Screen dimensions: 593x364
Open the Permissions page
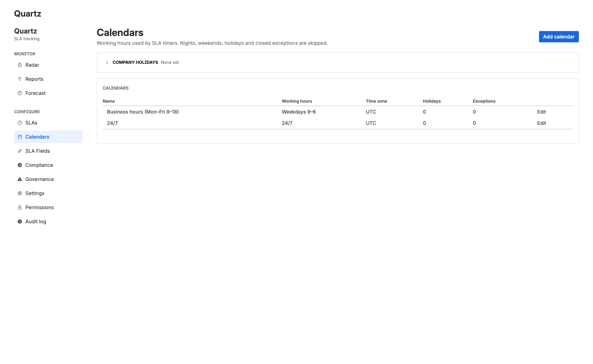48,207
